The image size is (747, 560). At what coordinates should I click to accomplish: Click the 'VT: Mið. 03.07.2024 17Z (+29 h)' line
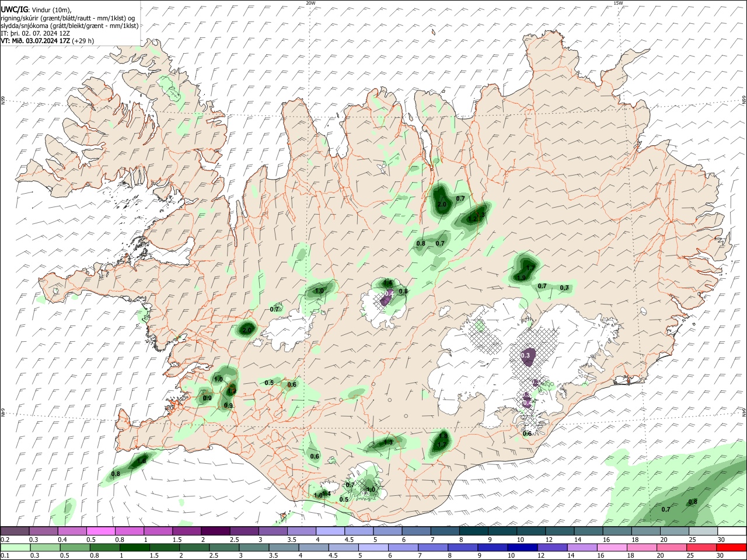click(x=47, y=41)
